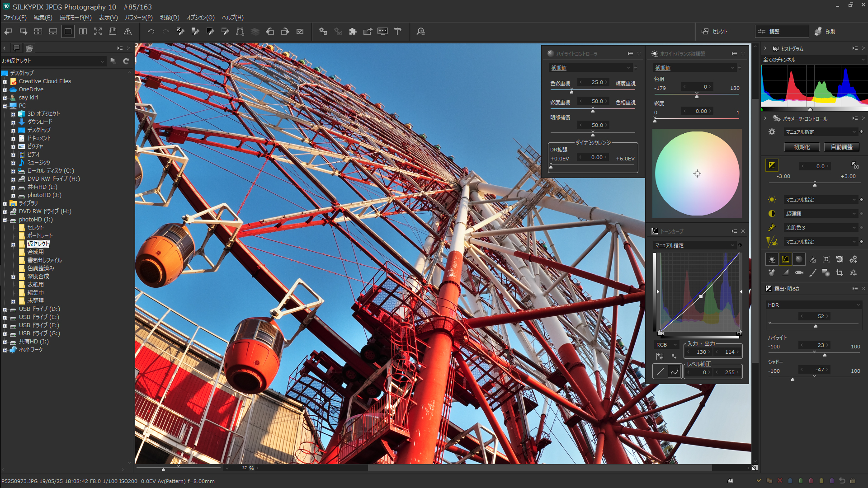Image resolution: width=868 pixels, height=488 pixels.
Task: Click the white balance color wheel center
Action: [697, 174]
